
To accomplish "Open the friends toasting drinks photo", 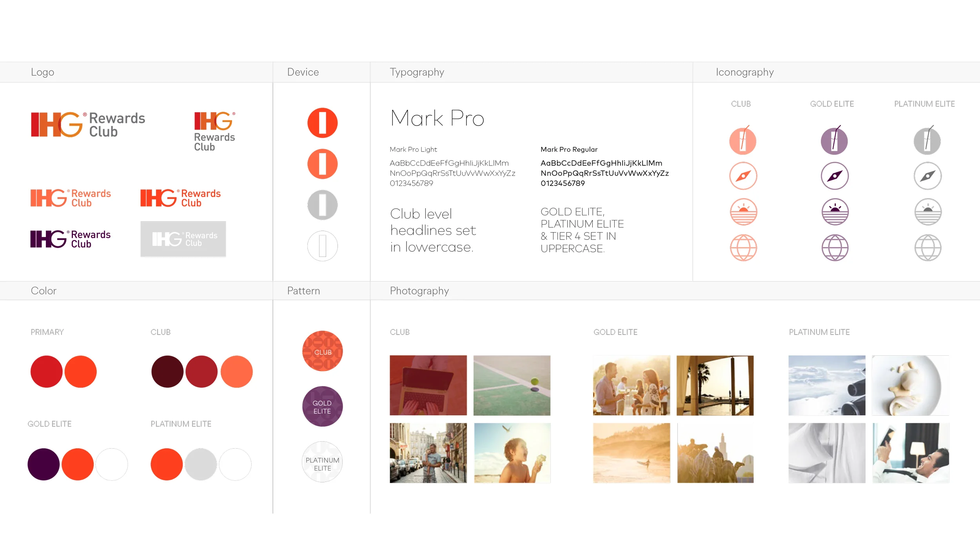I will point(632,385).
